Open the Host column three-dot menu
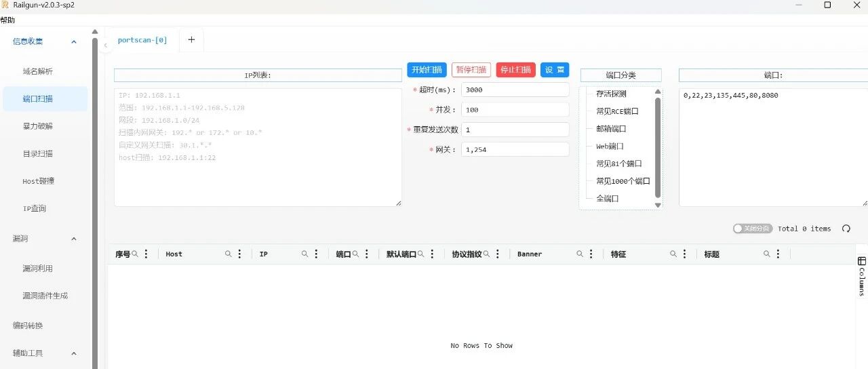This screenshot has width=868, height=369. click(x=239, y=254)
